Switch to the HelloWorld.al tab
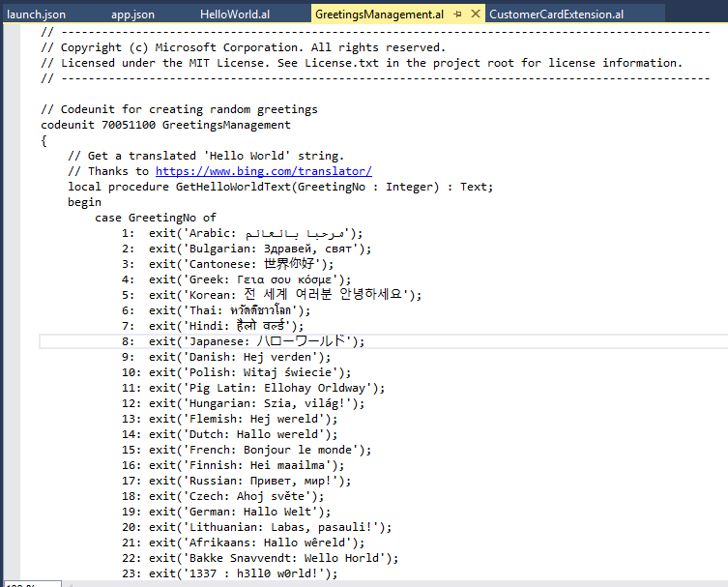728x587 pixels. pyautogui.click(x=236, y=15)
